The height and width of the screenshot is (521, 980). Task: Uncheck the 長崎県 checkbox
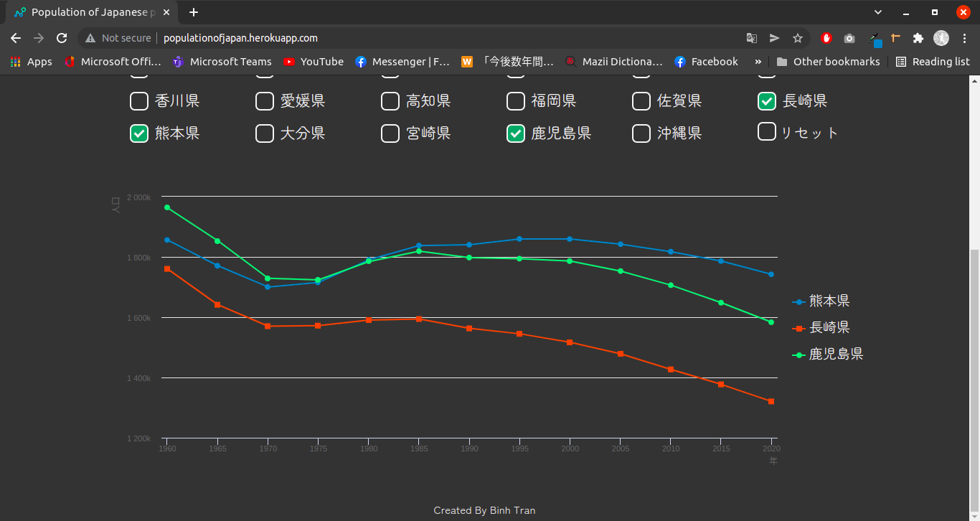pyautogui.click(x=766, y=101)
